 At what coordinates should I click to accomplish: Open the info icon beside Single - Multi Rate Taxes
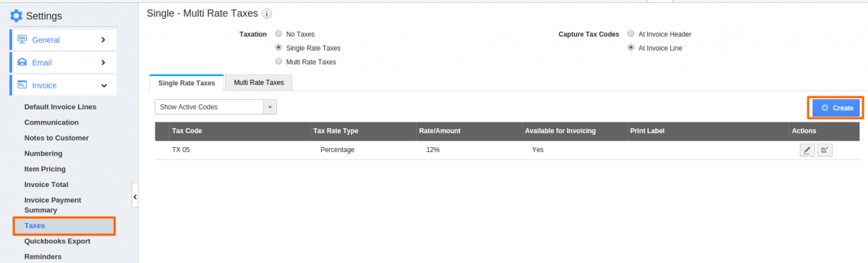click(267, 14)
